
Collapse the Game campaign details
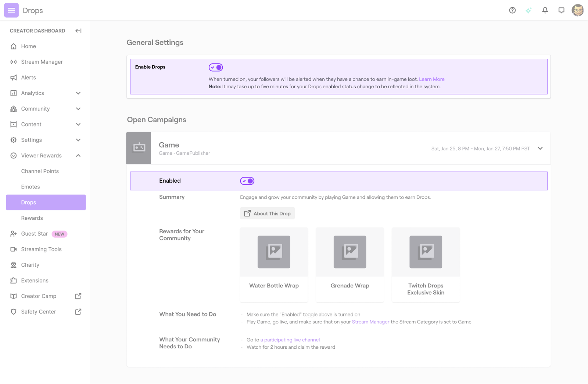(x=540, y=148)
